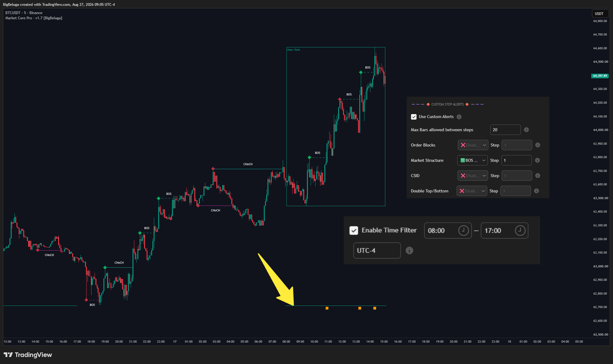
Task: Open the Market Structure BOS dropdown
Action: 473,160
